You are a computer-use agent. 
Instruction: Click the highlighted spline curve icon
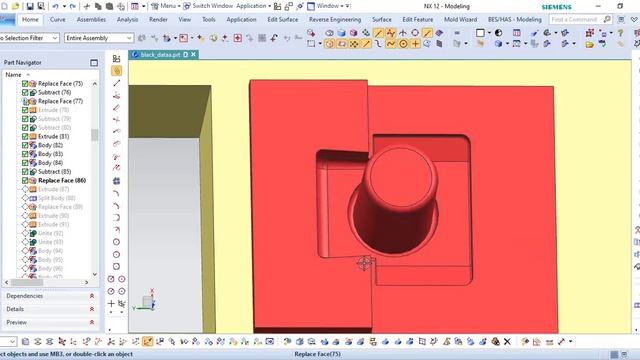(391, 44)
